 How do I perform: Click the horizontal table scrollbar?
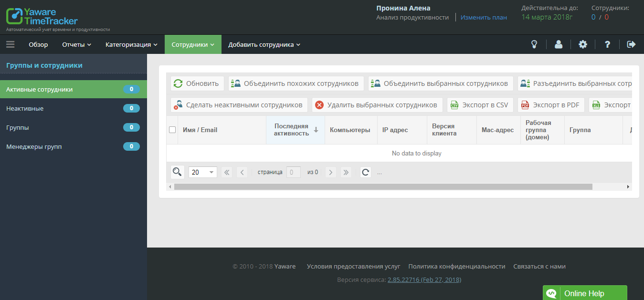pos(383,187)
